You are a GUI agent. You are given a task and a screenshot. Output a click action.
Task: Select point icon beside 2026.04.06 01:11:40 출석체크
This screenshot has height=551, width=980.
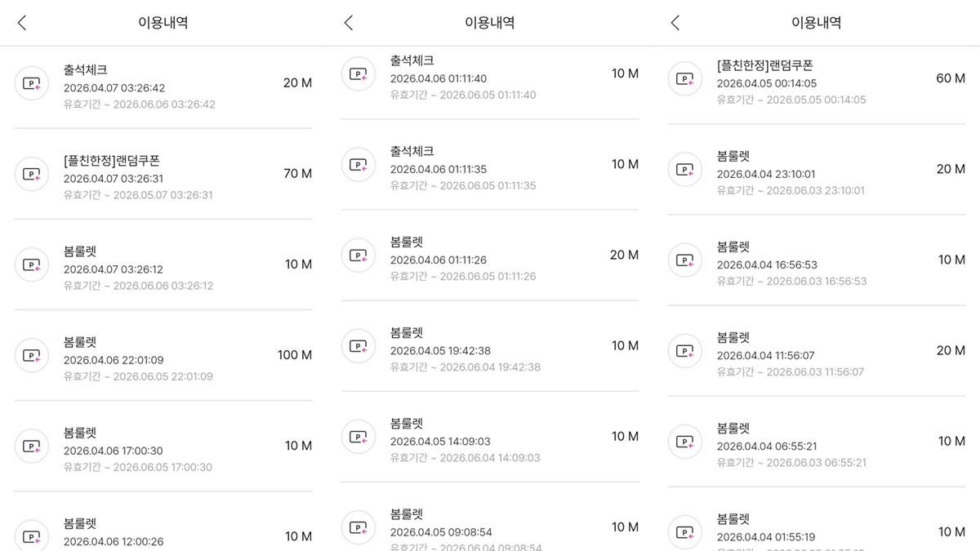click(x=359, y=73)
